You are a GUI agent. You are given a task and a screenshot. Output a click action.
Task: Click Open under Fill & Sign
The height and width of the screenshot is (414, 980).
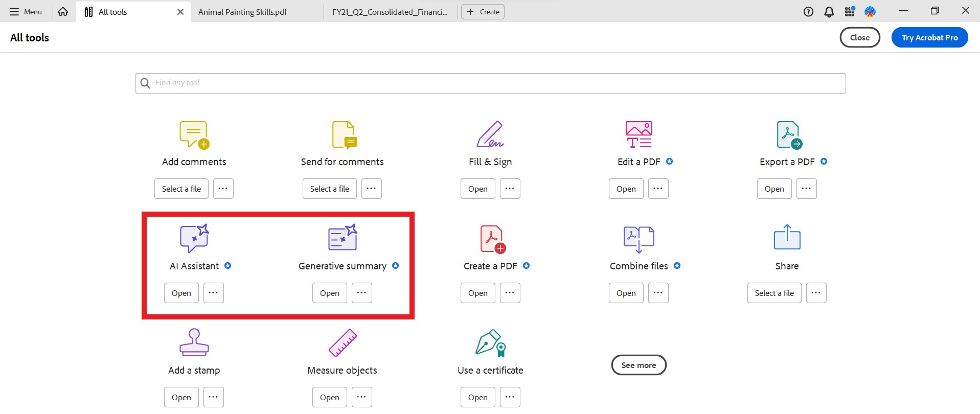click(x=478, y=189)
